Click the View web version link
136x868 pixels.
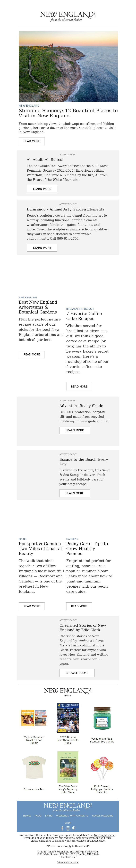point(68,863)
